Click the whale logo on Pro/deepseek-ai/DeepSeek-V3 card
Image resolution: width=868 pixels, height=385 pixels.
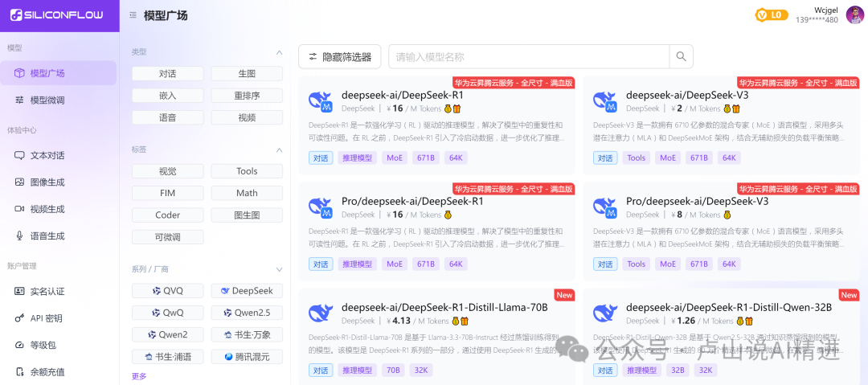coord(605,207)
